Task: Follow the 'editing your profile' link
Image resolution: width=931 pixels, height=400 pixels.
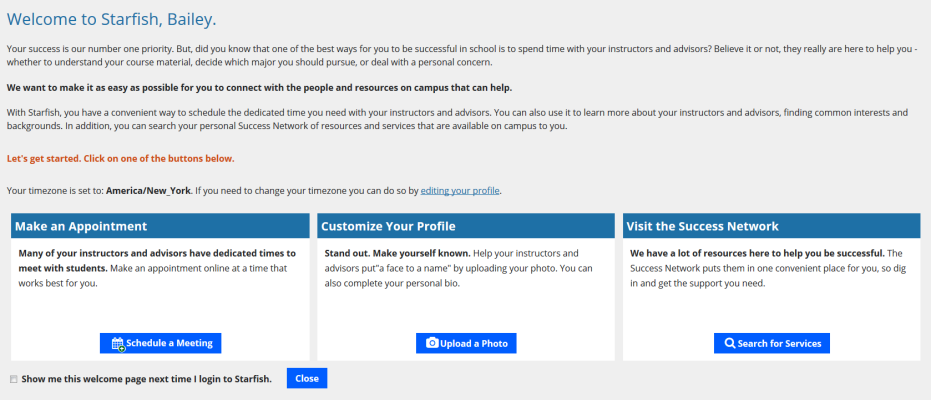Action: (x=460, y=191)
